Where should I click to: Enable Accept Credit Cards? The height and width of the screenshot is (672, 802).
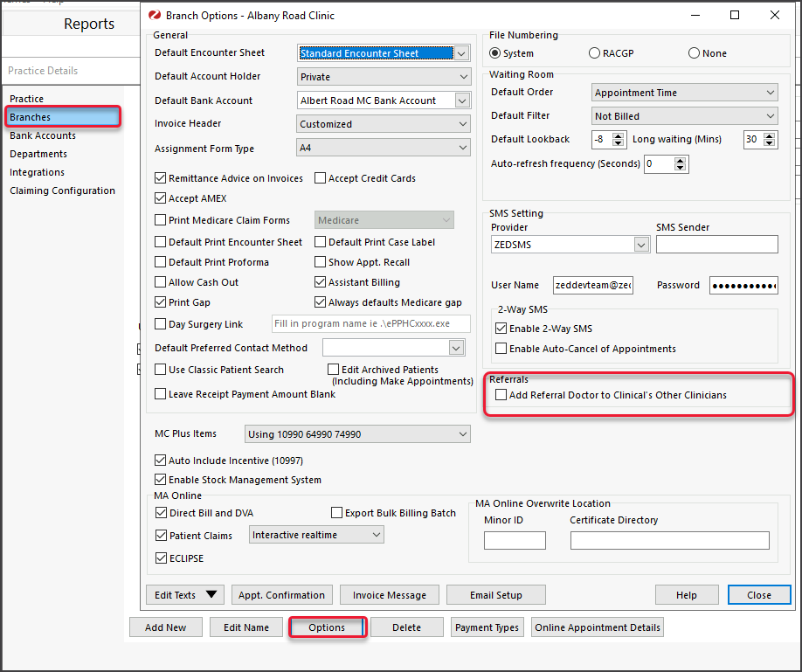pos(320,178)
